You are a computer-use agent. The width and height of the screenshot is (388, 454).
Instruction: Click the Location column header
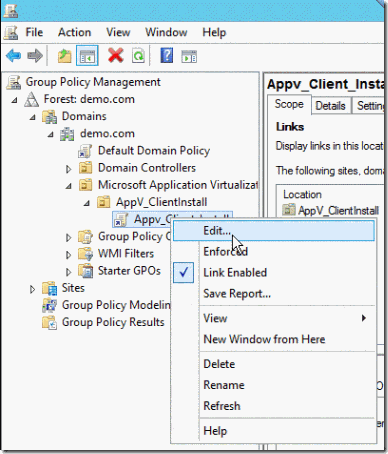tap(302, 194)
